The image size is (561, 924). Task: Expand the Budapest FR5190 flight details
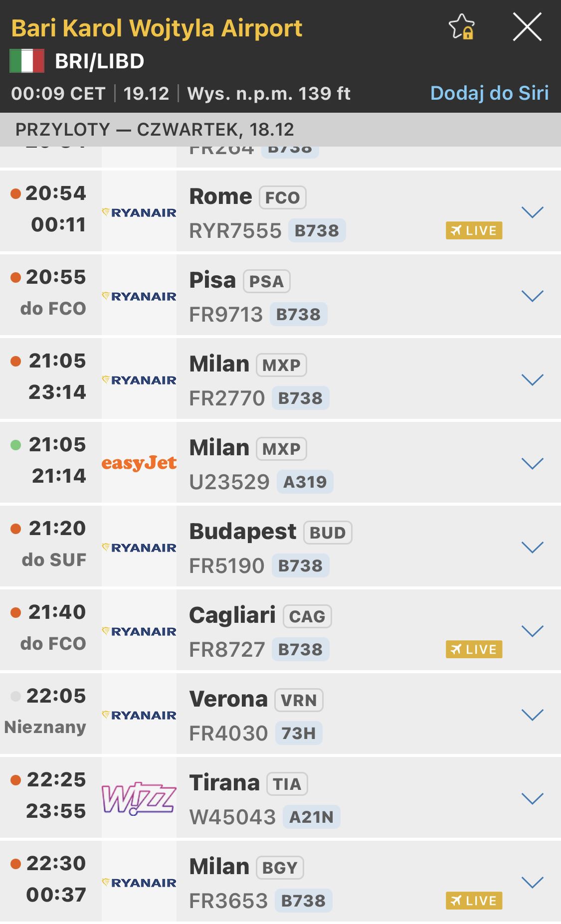coord(532,548)
